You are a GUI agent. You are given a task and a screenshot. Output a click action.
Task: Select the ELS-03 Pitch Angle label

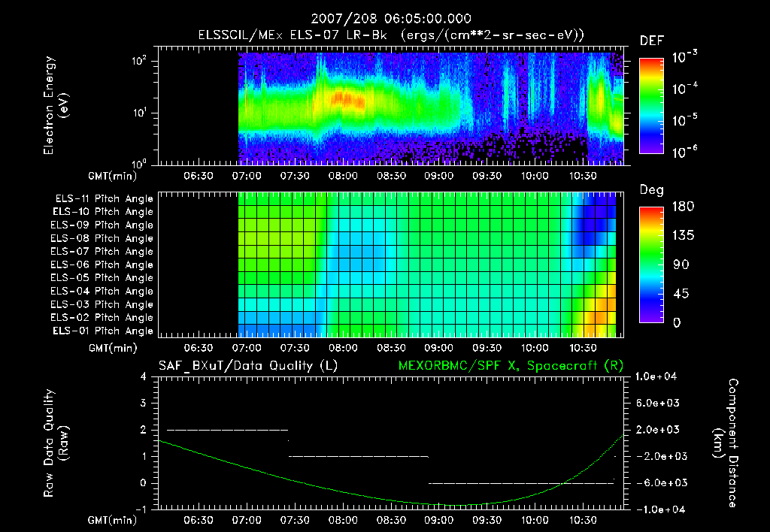(102, 304)
